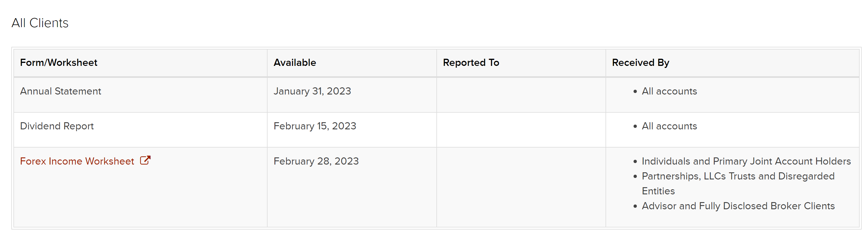Click Individuals and Primary Joint Account Holders
The image size is (868, 234).
point(746,161)
